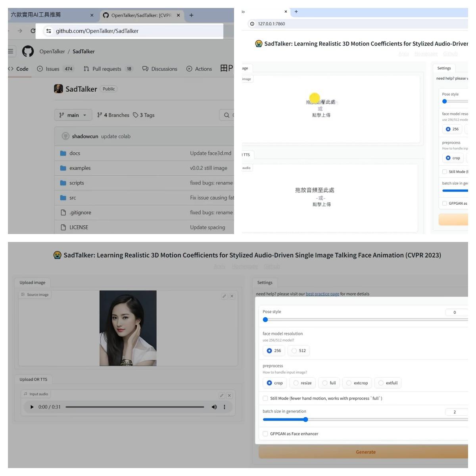This screenshot has height=476, width=476.
Task: View the 3 Tags link
Action: (x=144, y=115)
